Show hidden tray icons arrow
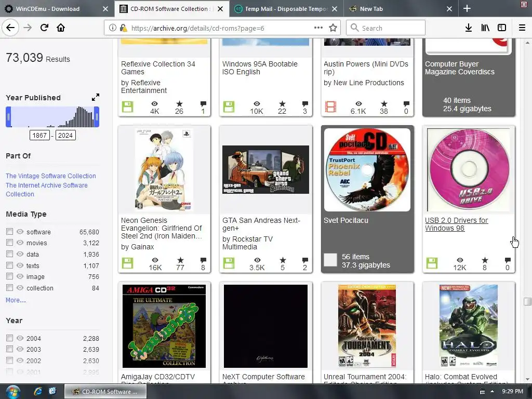The height and width of the screenshot is (399, 532). point(492,392)
